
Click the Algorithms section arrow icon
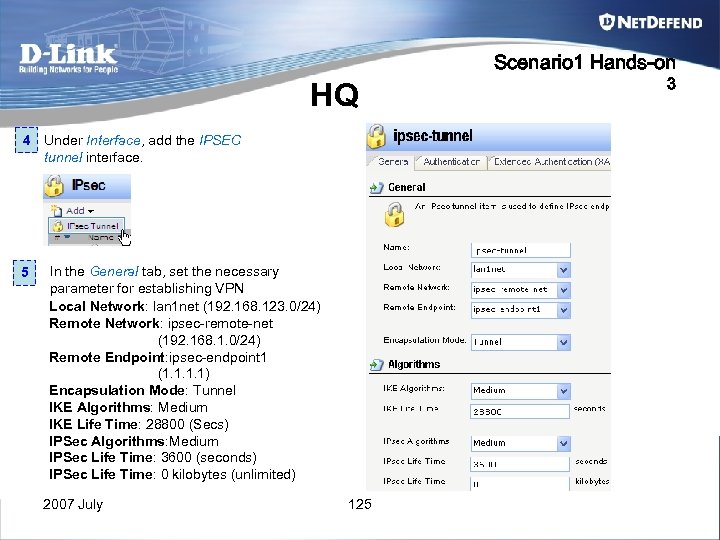tap(377, 365)
